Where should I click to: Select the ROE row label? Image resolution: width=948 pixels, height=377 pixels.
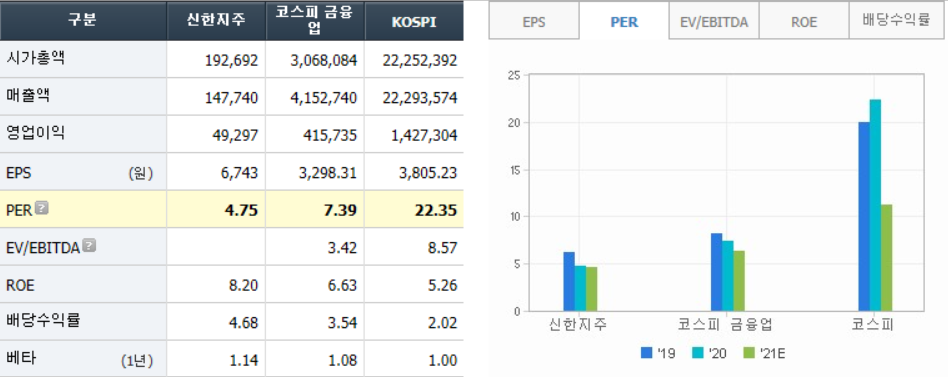(20, 285)
